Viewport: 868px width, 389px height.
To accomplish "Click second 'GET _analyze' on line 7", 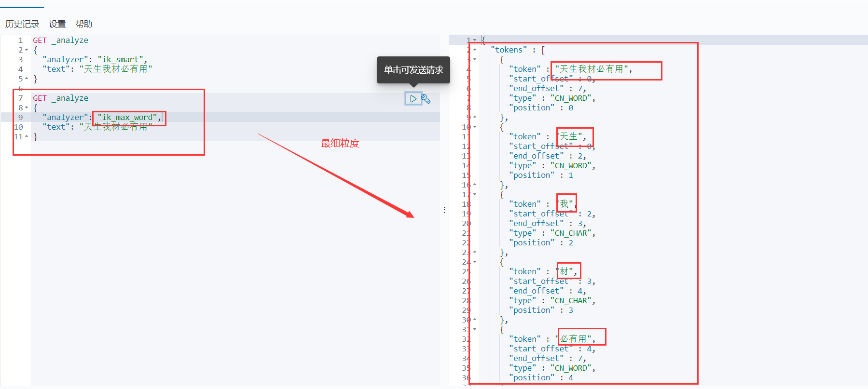I will click(60, 98).
